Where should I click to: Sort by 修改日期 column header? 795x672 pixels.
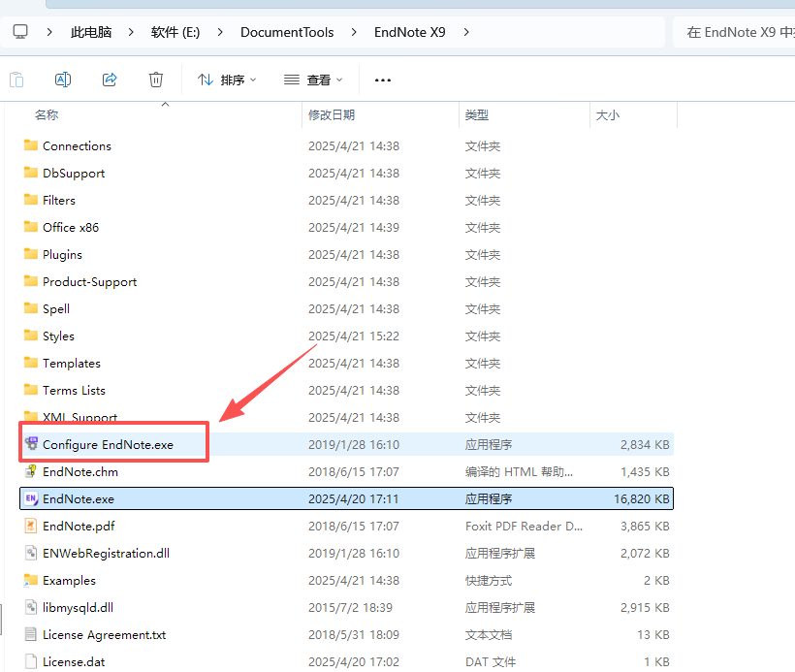pos(332,115)
